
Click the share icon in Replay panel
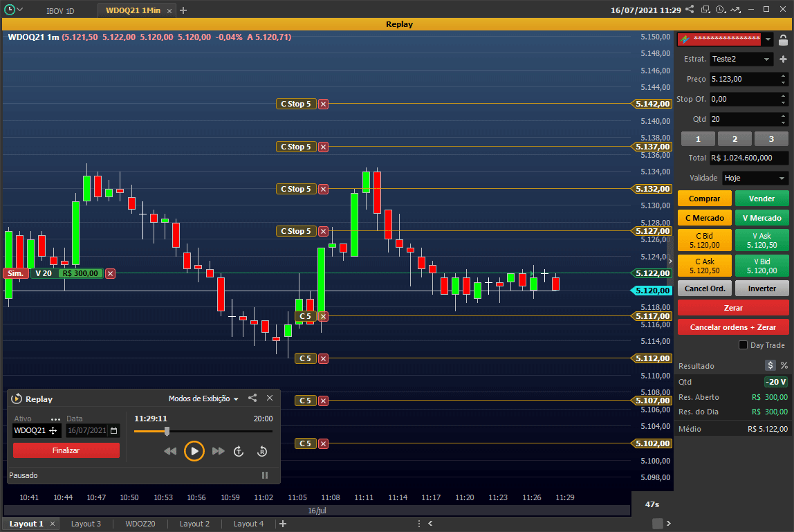(x=252, y=398)
